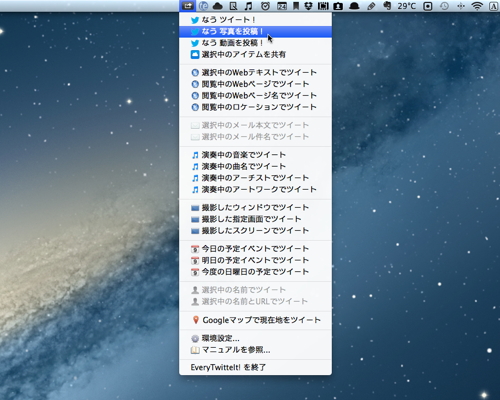Viewport: 500px width, 400px height.
Task: Select なう 動画を投稿！ menu item
Action: coord(255,43)
